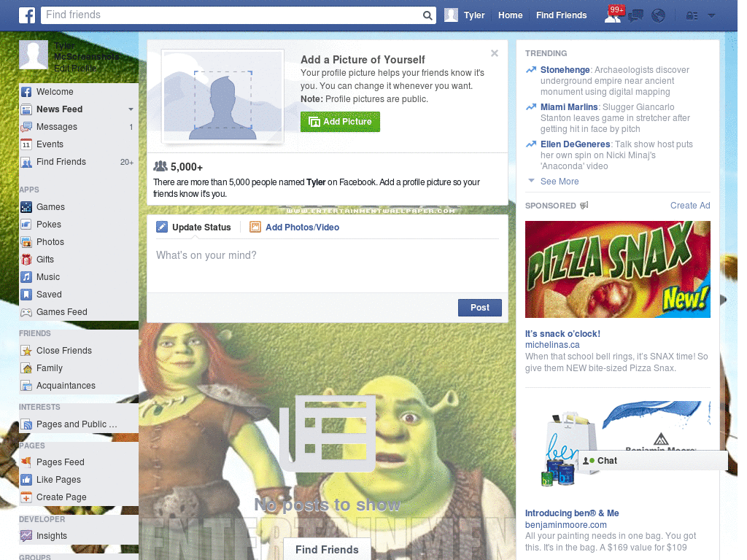Open Find Friends in top bar

[x=561, y=15]
